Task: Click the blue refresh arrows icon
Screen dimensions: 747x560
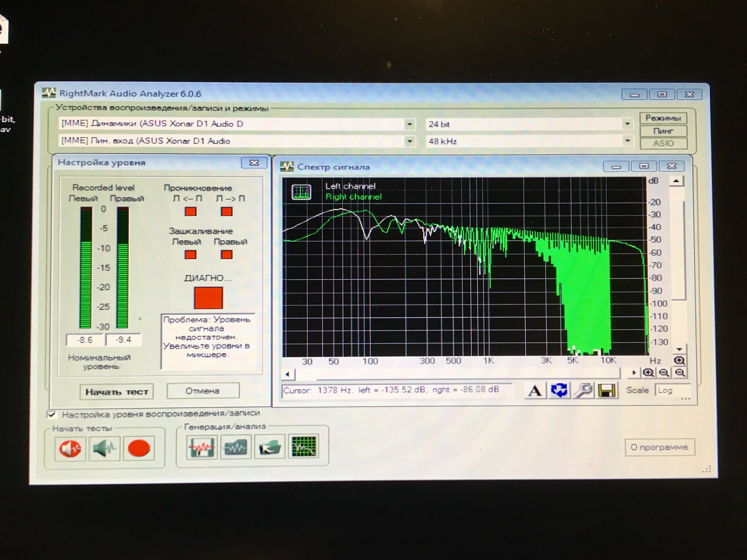Action: pos(559,390)
